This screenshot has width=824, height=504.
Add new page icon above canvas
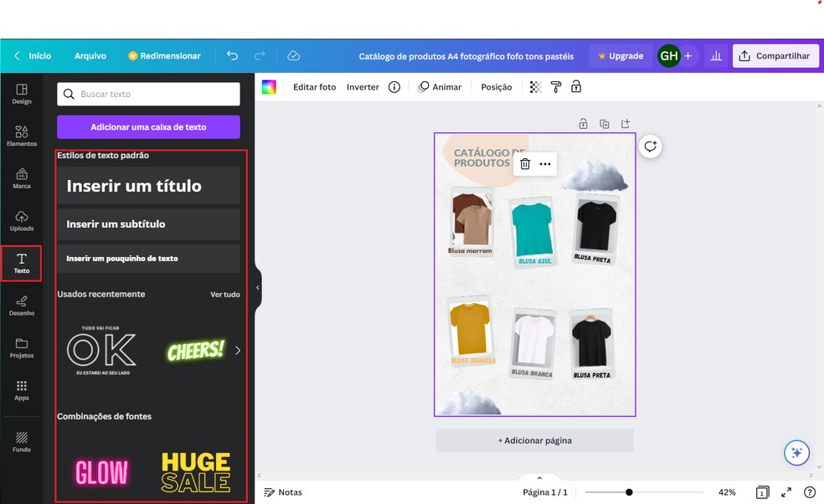[x=626, y=124]
